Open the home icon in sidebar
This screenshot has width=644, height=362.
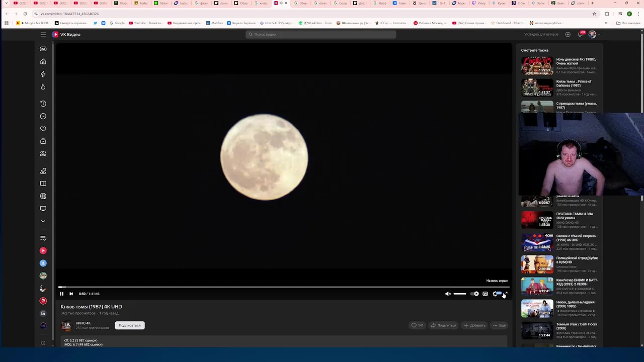click(43, 61)
